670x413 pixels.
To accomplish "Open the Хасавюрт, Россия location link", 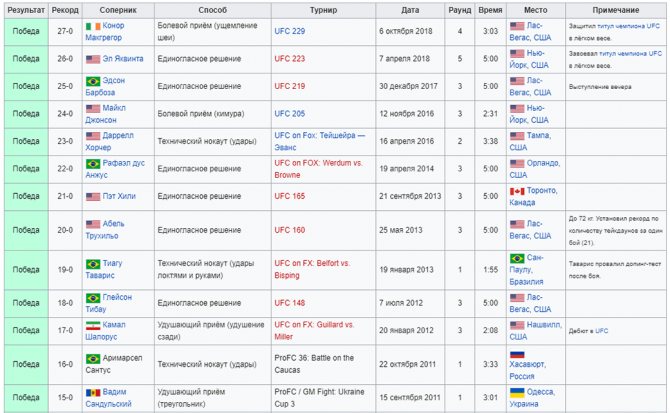I will tap(527, 370).
